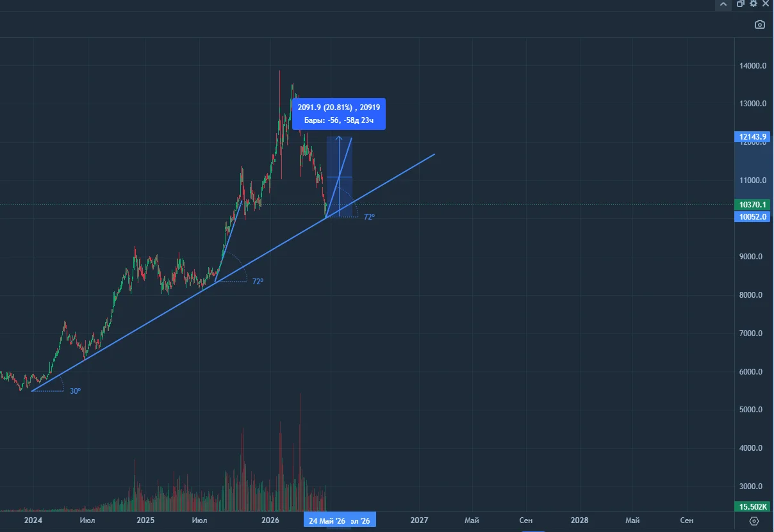Click the highlighted date label 24 Май '26
Image resolution: width=774 pixels, height=532 pixels.
(x=327, y=520)
